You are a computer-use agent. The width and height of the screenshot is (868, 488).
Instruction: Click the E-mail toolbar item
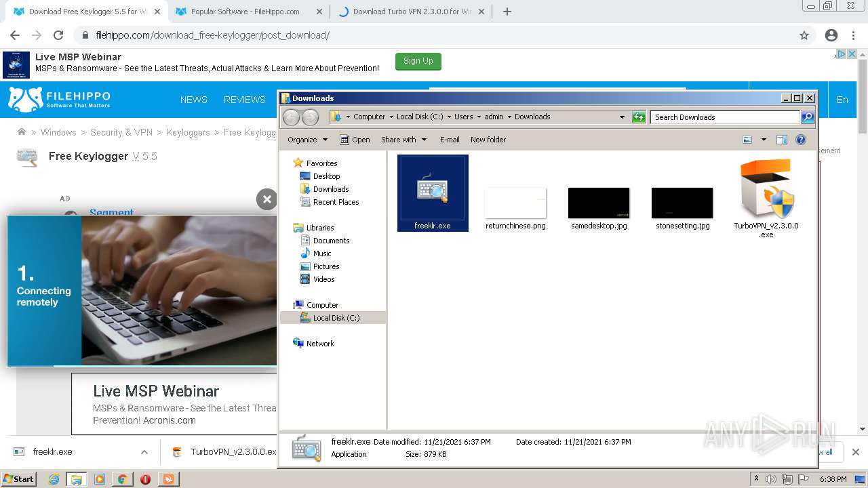coord(450,140)
